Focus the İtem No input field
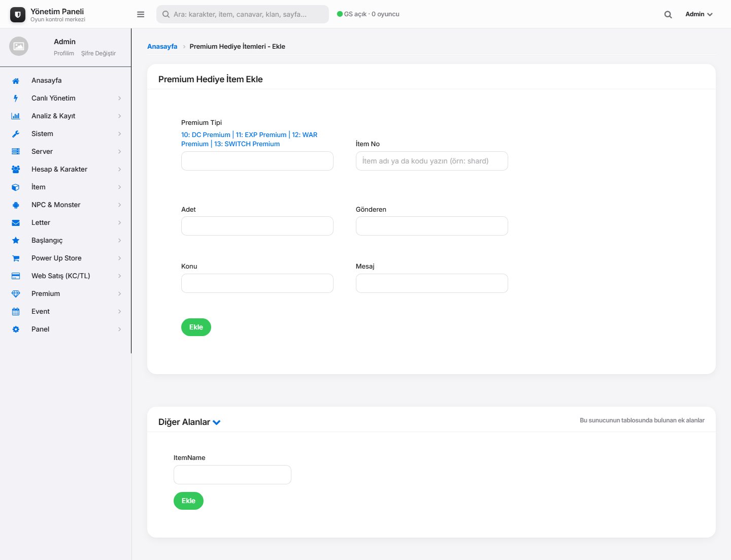 click(x=432, y=161)
